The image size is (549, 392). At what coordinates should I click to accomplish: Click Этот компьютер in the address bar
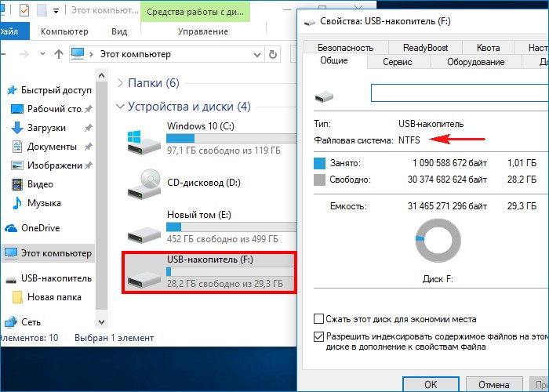136,54
